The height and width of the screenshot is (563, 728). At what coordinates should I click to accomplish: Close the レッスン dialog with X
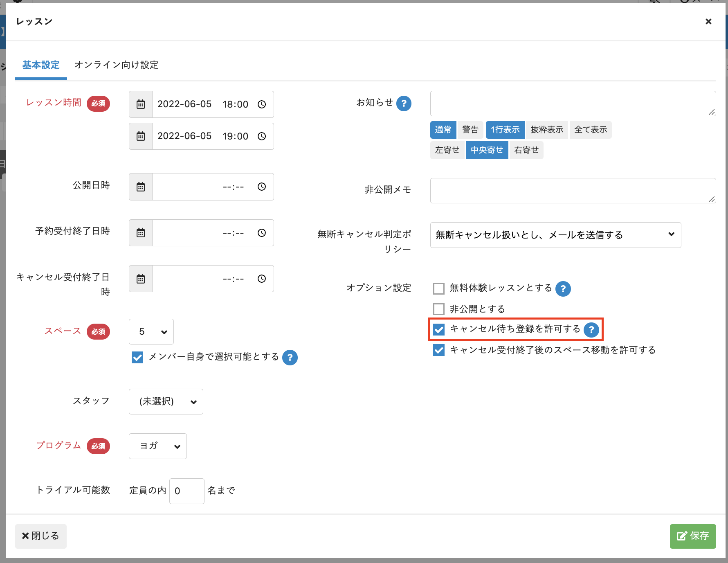pyautogui.click(x=708, y=22)
